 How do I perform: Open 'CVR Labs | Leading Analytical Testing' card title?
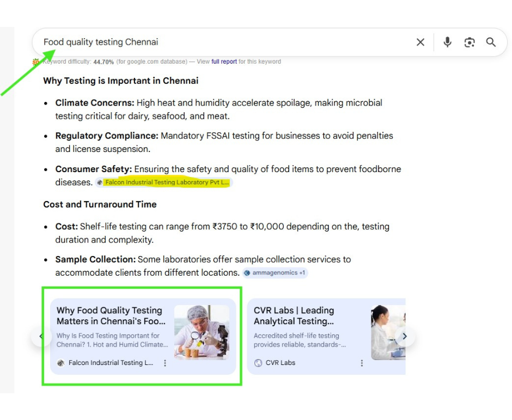pos(294,315)
